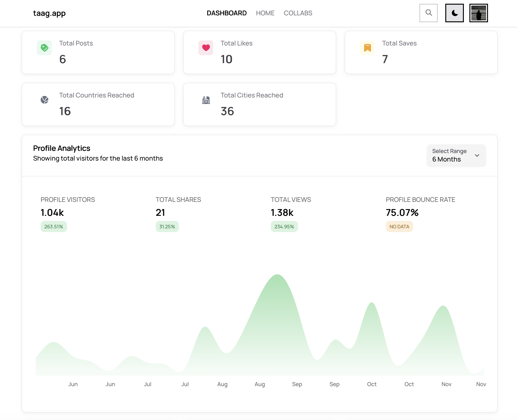Click the Cities Reached building icon
This screenshot has width=517, height=420.
pyautogui.click(x=206, y=100)
